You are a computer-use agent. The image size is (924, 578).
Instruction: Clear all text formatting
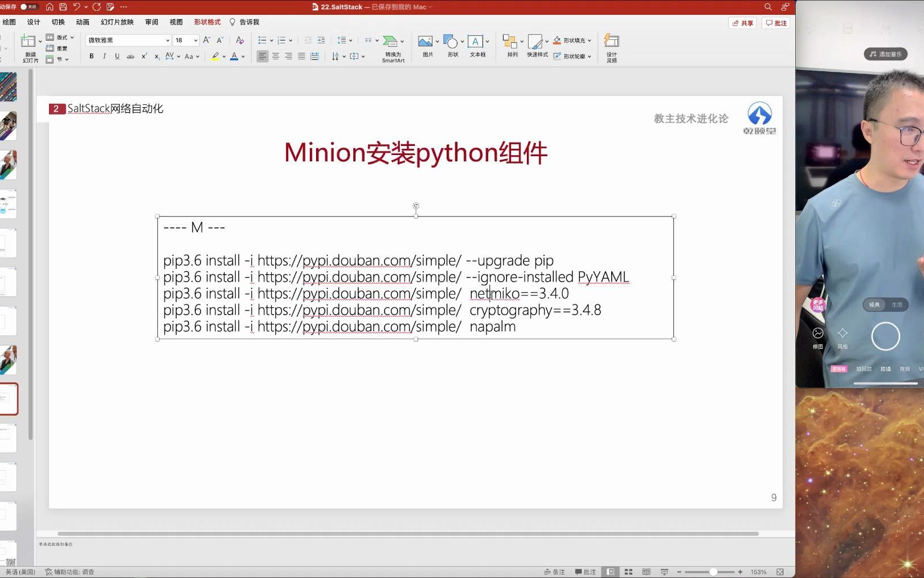tap(240, 40)
